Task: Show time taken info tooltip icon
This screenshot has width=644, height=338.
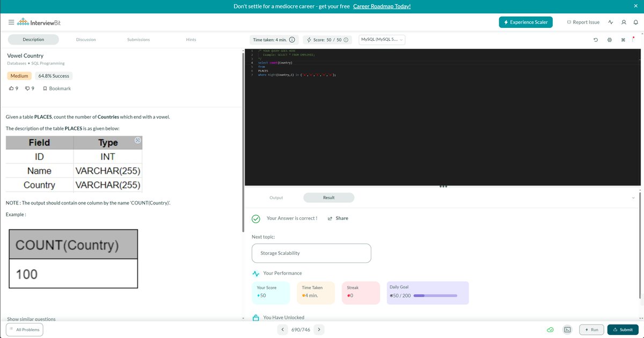Action: click(292, 40)
